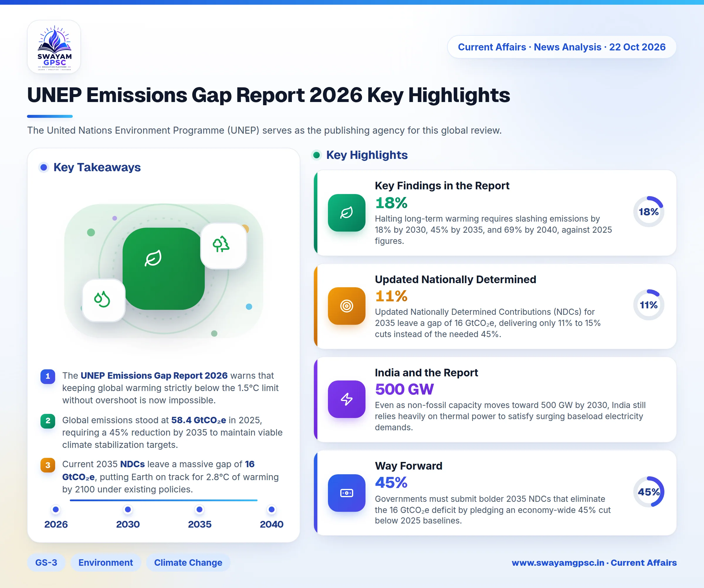This screenshot has height=588, width=704.
Task: Select the 2026 timeline marker
Action: [x=56, y=510]
